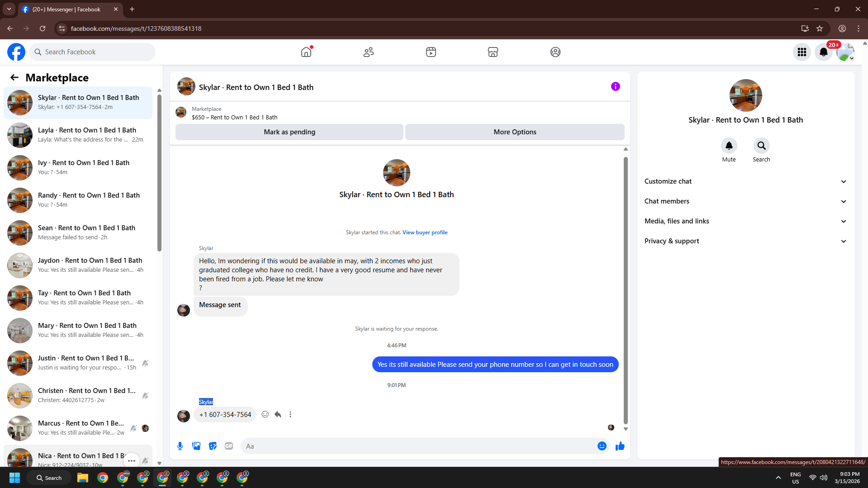Open the Sean Rent to Own conversation
Viewport: 868px width, 488px height.
78,232
